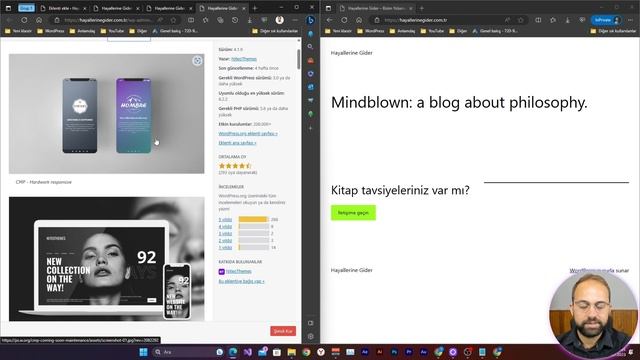Open Google Chrome from the taskbar
The image size is (640, 360).
[x=306, y=352]
